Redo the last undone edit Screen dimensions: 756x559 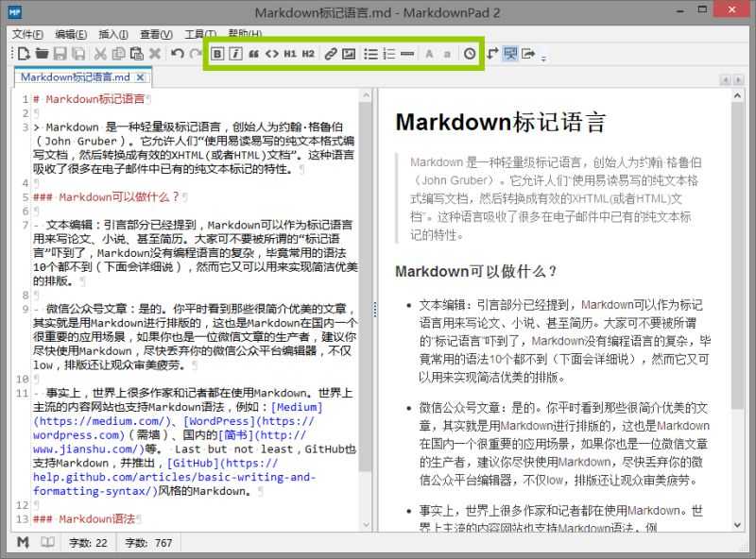(x=196, y=54)
